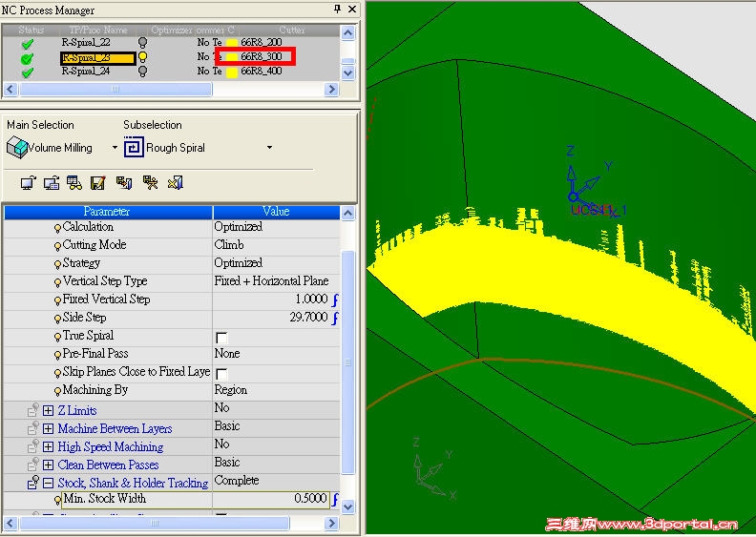Click the monitor-with-arrow toolbar icon
Screen dimensions: 756x537
[x=28, y=183]
